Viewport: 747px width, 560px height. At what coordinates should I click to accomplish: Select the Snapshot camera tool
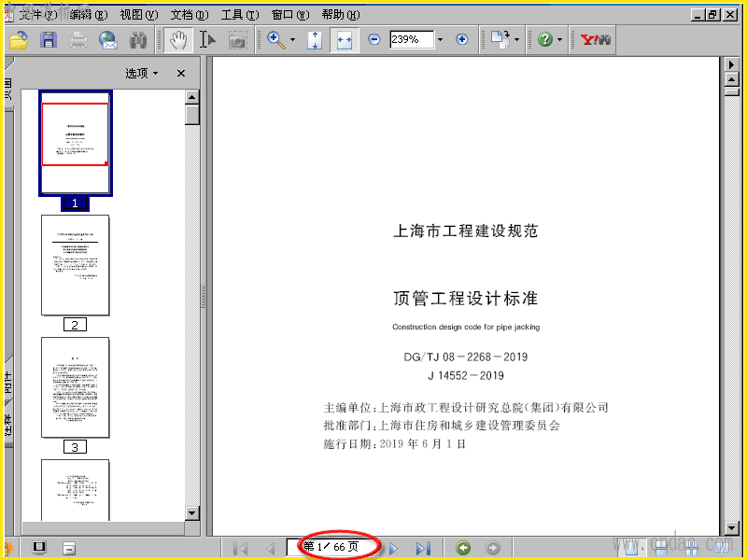tap(237, 40)
